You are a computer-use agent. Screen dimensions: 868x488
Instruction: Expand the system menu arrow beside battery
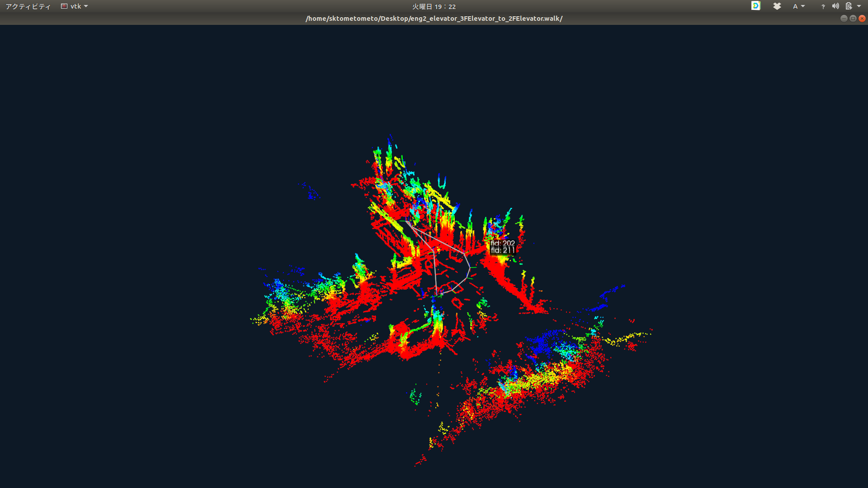tap(859, 6)
